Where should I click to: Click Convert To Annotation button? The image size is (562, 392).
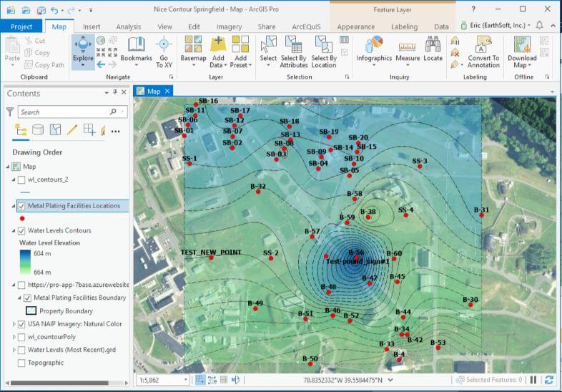[483, 52]
